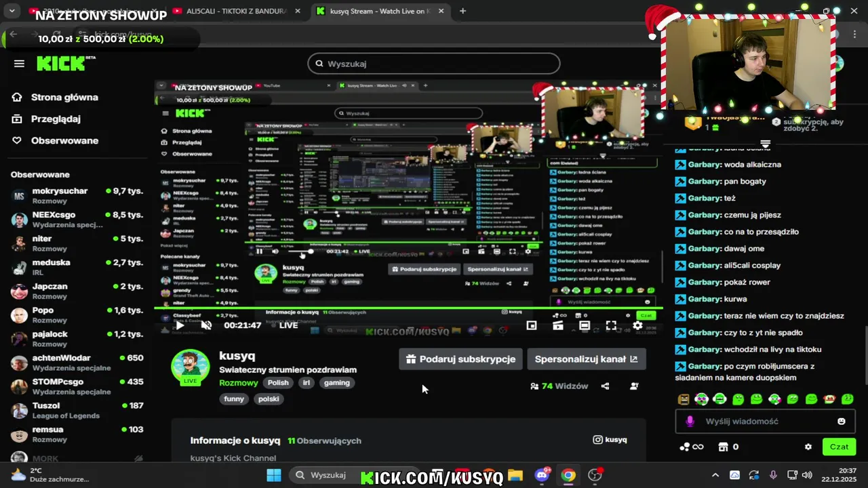Viewport: 868px width, 488px height.
Task: Click the follow user icon beside share
Action: tap(634, 386)
